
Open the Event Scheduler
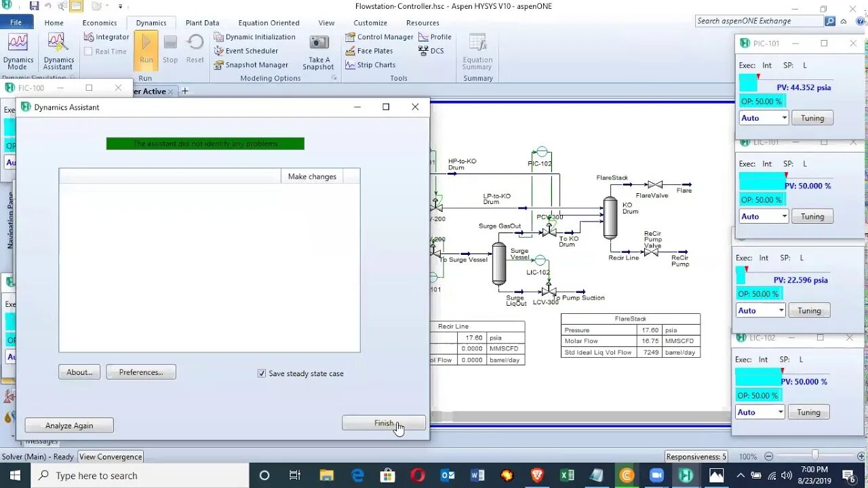pos(246,51)
